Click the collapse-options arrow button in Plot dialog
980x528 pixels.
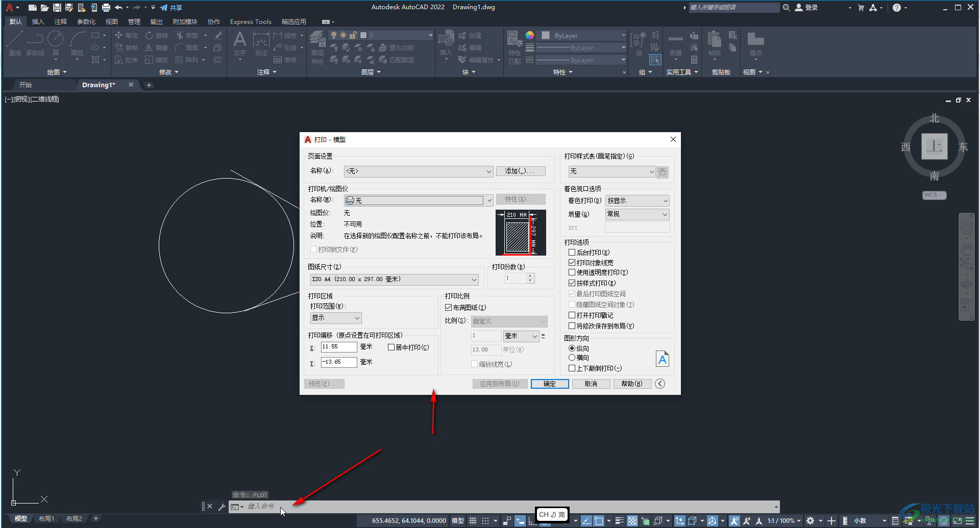click(x=660, y=384)
